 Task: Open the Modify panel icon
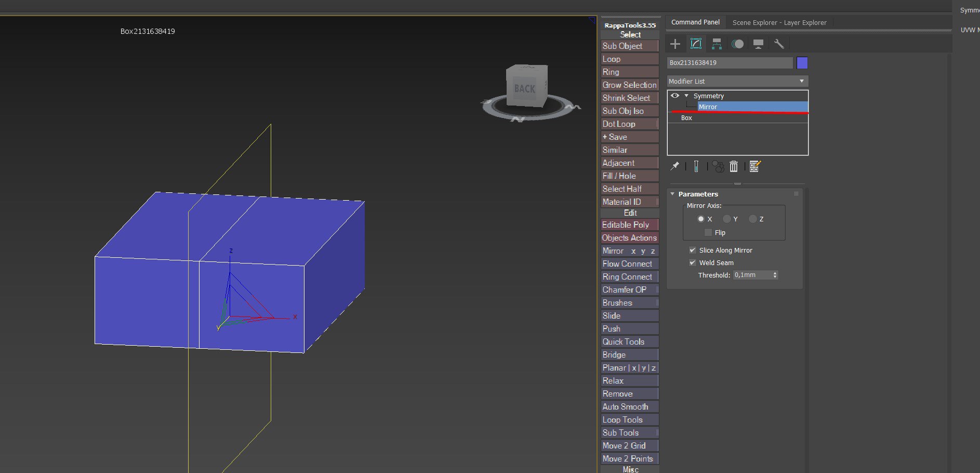(x=696, y=44)
